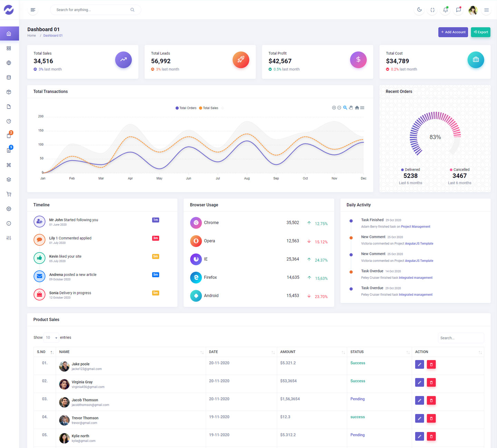Click the shopping cart sidebar icon
This screenshot has height=448, width=497.
pos(9,194)
